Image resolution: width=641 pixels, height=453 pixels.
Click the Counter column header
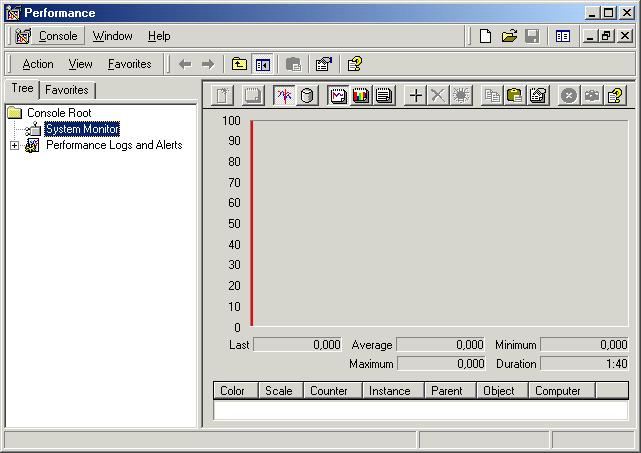(333, 391)
